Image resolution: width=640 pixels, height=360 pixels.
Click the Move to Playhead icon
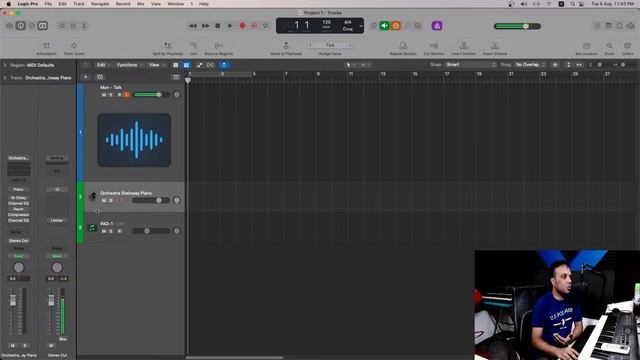(x=286, y=45)
